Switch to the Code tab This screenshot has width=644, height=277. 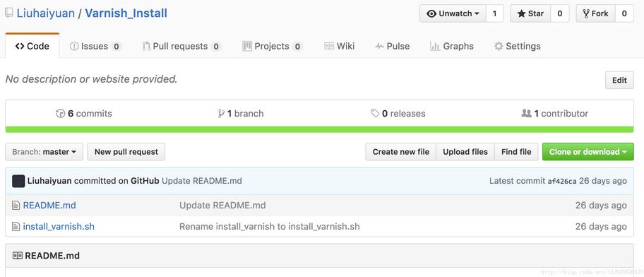[x=32, y=46]
